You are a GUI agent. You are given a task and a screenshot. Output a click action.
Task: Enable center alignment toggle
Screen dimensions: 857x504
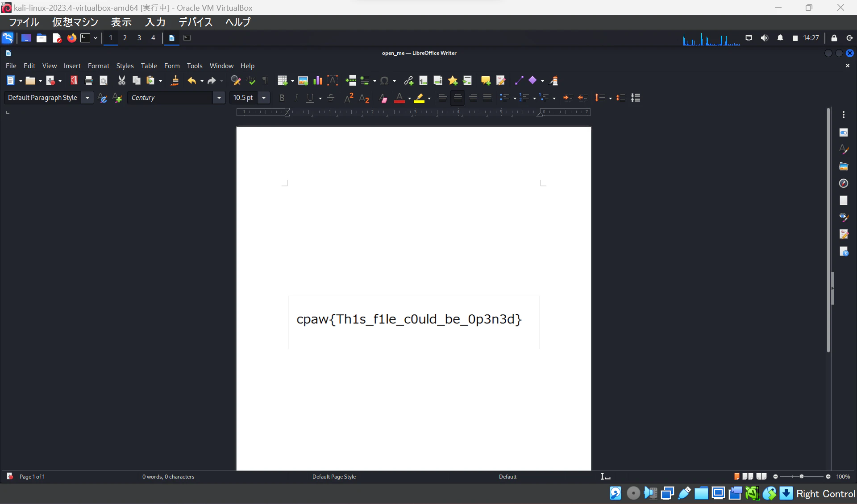click(457, 98)
